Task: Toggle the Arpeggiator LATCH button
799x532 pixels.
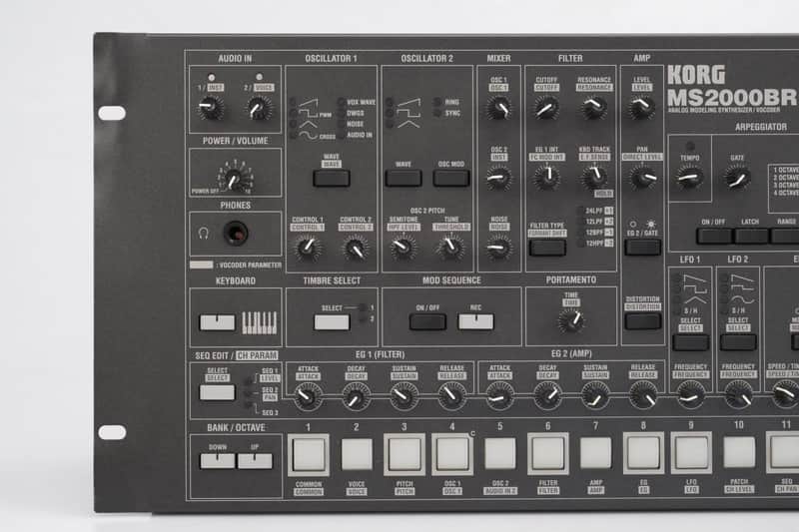Action: (751, 236)
